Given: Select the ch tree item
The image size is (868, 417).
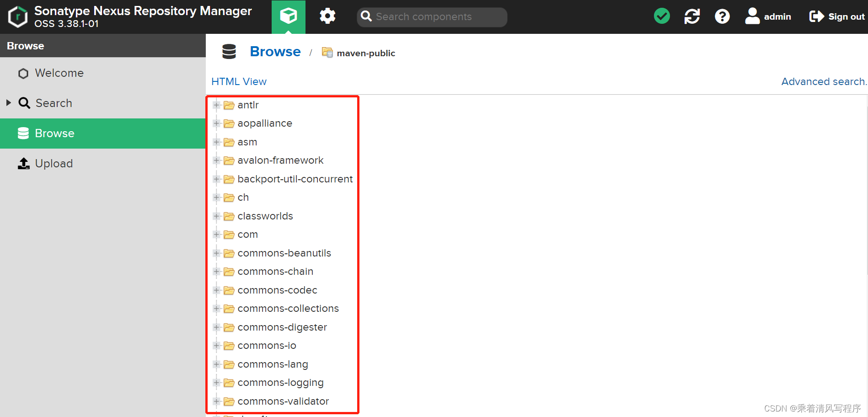Looking at the screenshot, I should pos(243,198).
